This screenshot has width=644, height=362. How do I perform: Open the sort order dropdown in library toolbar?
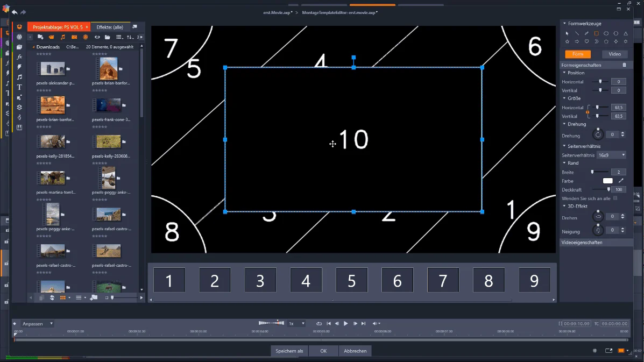click(130, 37)
